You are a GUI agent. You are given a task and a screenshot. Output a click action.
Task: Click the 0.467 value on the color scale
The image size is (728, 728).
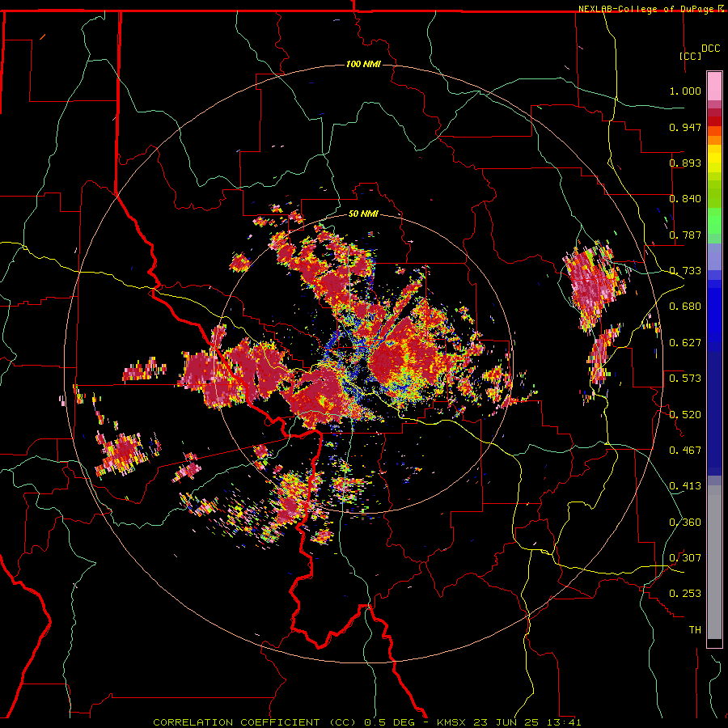[685, 451]
